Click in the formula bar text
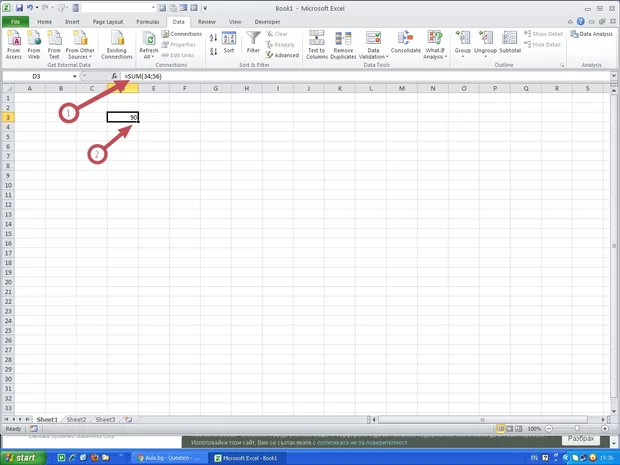620x465 pixels. pyautogui.click(x=366, y=76)
